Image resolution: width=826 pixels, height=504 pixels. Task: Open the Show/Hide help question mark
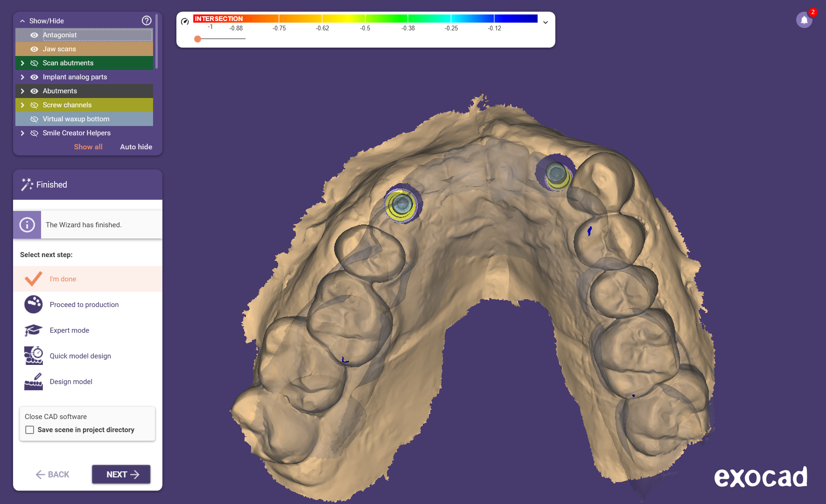click(147, 21)
